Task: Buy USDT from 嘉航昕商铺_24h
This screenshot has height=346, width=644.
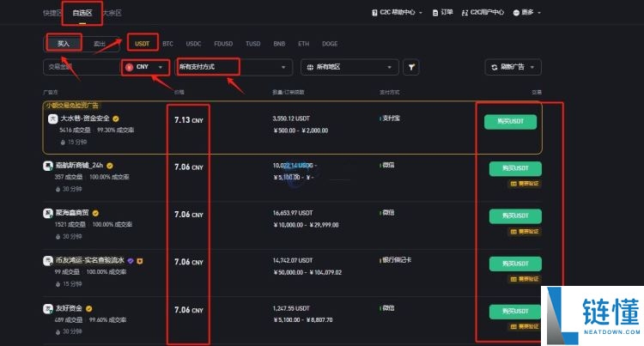Action: tap(515, 168)
